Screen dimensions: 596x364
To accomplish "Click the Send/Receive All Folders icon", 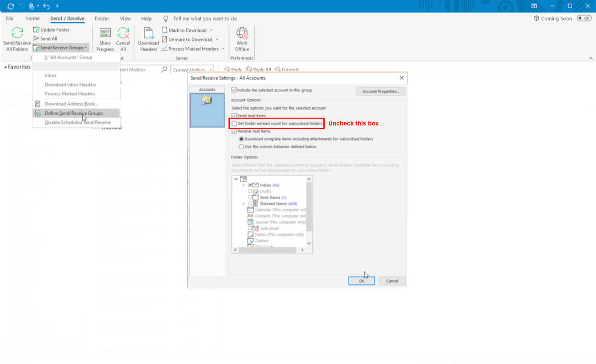I will tap(17, 34).
